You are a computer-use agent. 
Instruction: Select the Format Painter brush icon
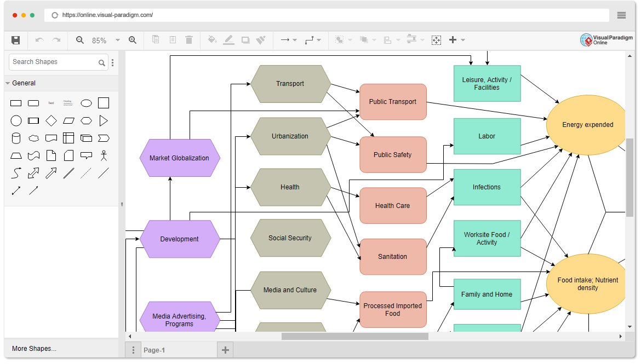click(x=260, y=39)
